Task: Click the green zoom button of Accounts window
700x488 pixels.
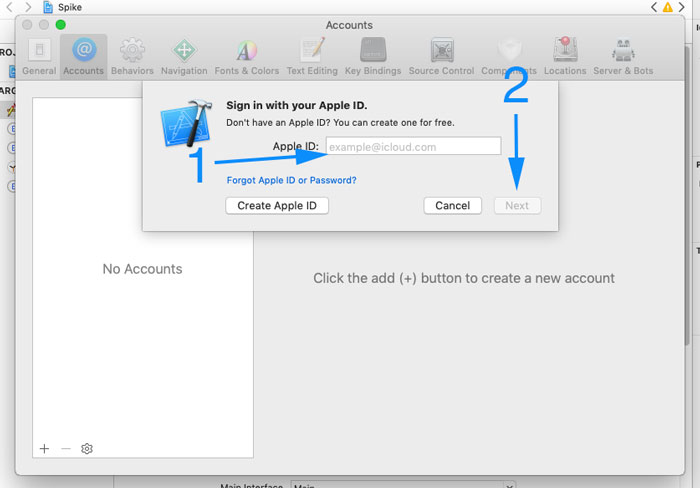Action: pyautogui.click(x=61, y=25)
